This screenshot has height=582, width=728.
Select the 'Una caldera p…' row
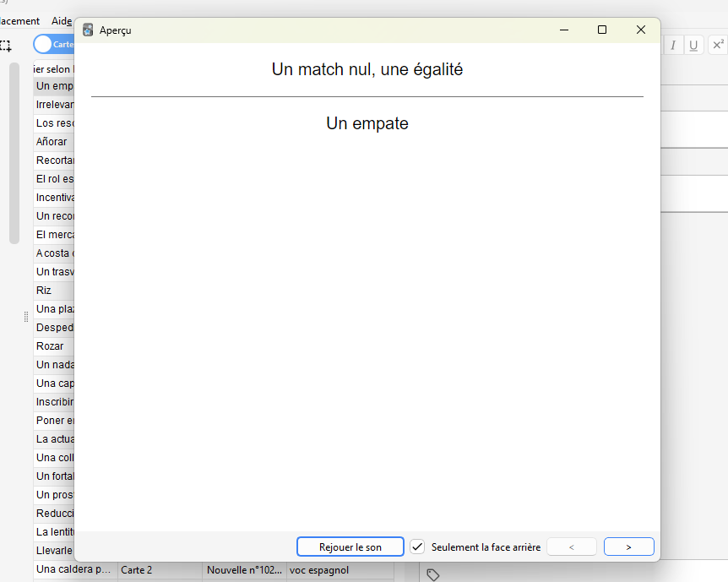[x=74, y=570]
